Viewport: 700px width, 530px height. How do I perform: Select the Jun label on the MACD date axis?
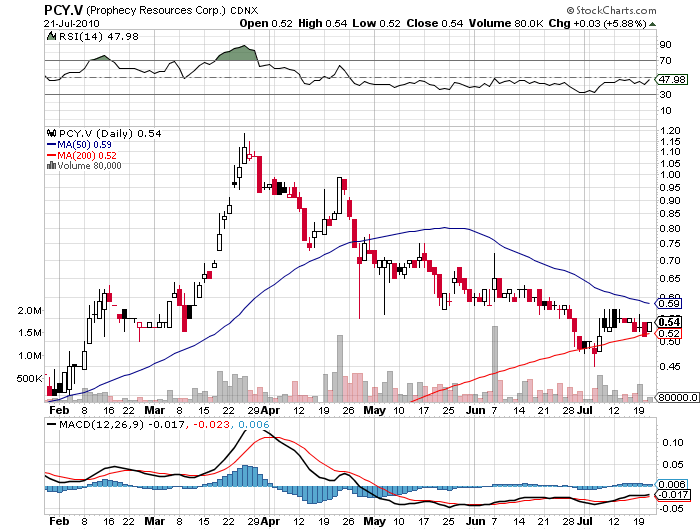pos(475,522)
